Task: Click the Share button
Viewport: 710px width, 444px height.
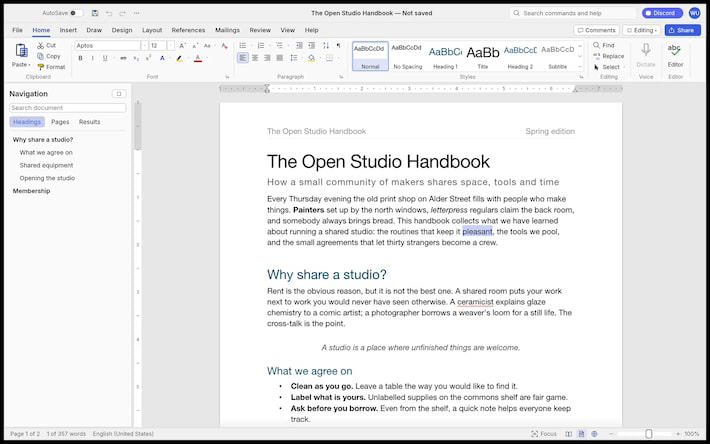Action: coord(682,30)
